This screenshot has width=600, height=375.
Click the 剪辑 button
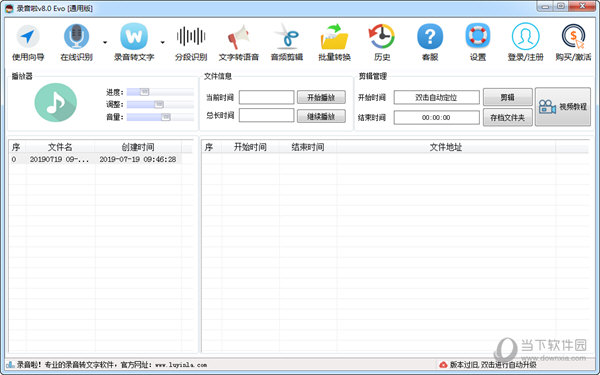(x=508, y=97)
